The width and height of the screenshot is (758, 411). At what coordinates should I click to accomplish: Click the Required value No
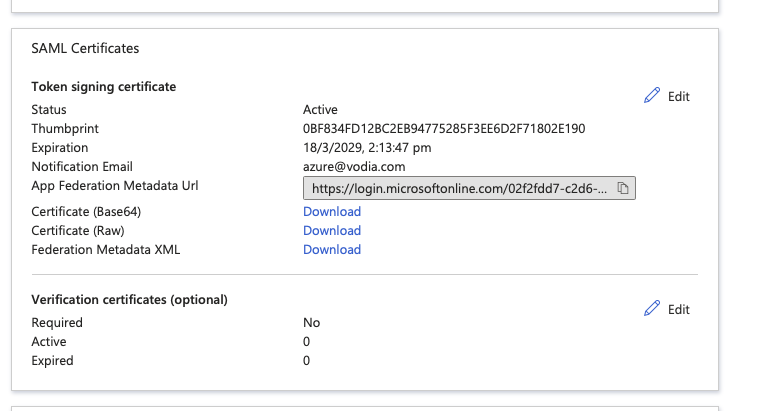[311, 323]
